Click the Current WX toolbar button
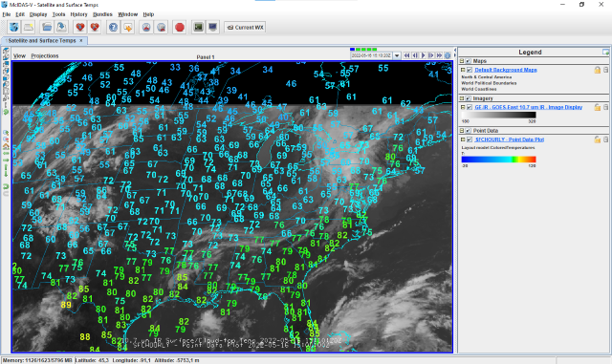The height and width of the screenshot is (364, 612). [245, 28]
